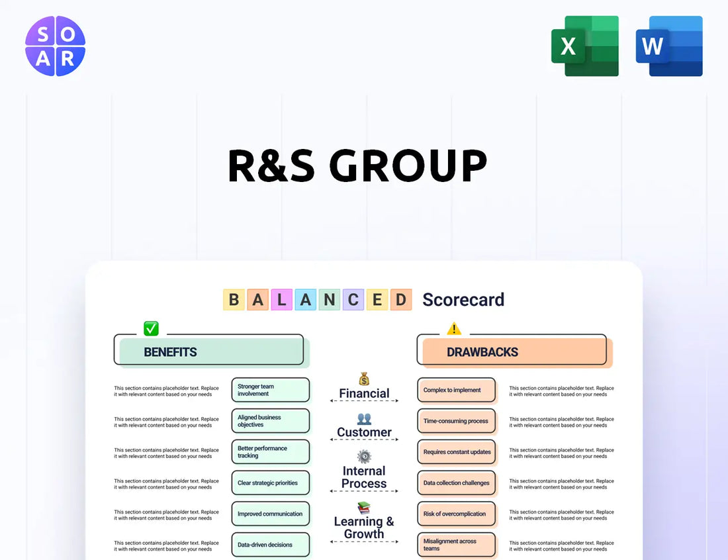Click placeholder text right of Requires constant updates
Image resolution: width=728 pixels, height=560 pixels.
(561, 453)
